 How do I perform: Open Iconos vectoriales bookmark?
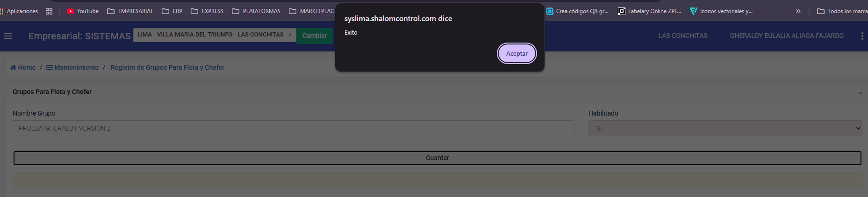(721, 11)
